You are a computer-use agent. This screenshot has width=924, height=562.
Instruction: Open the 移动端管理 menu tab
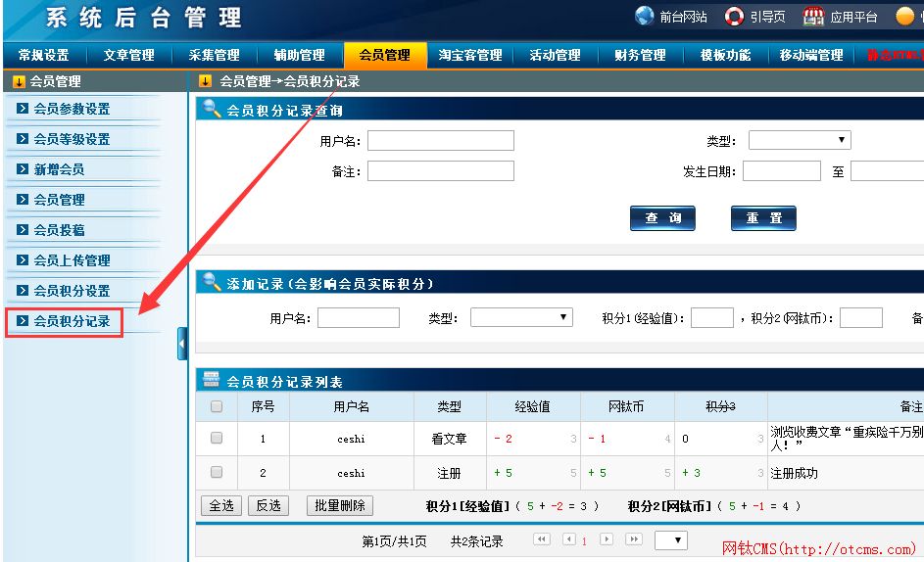coord(811,56)
